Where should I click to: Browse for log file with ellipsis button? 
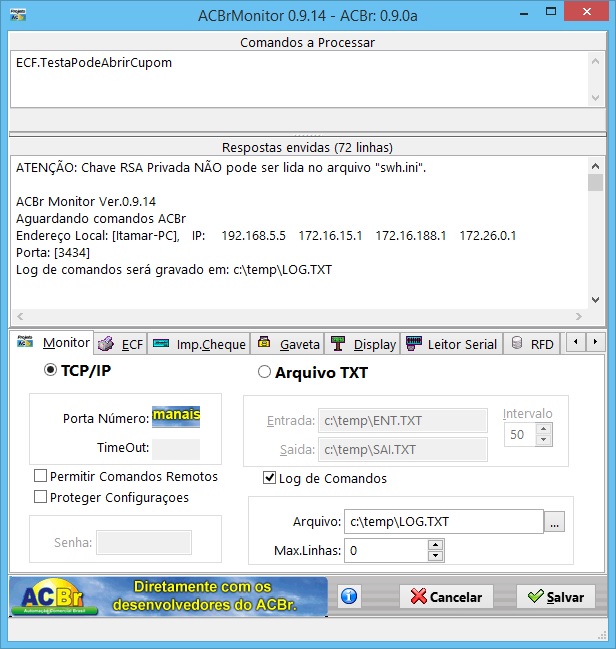coord(554,522)
